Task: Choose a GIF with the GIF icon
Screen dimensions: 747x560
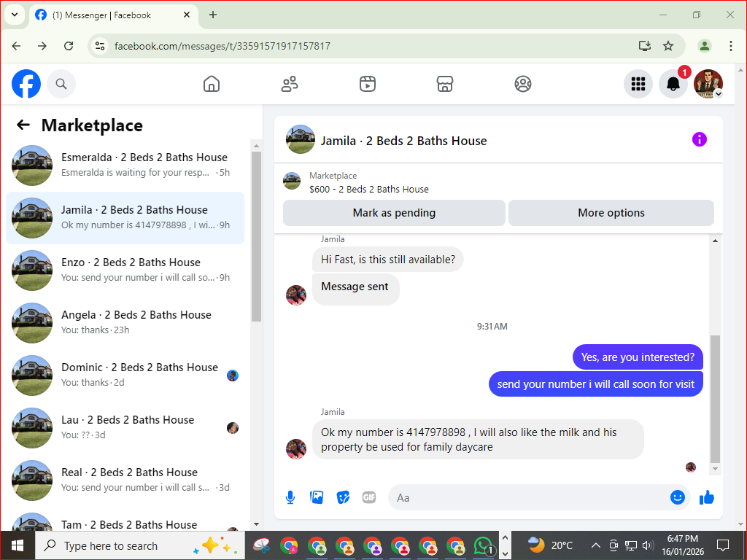Action: 369,497
